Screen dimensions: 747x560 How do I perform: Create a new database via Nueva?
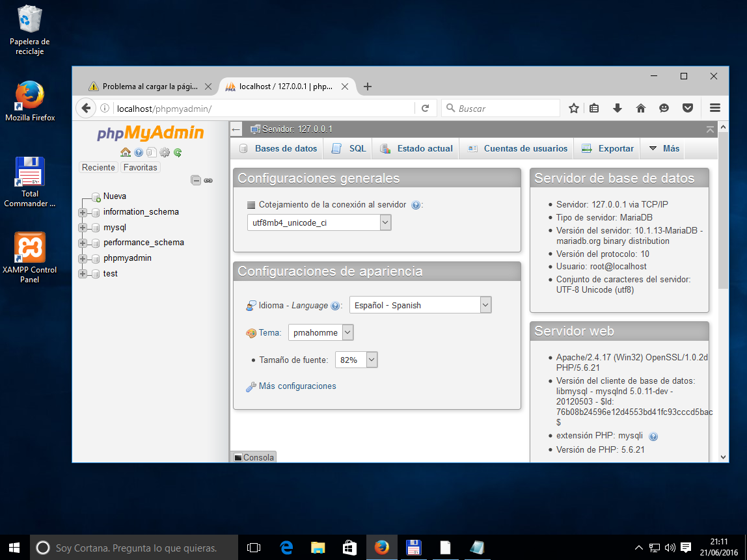[115, 196]
